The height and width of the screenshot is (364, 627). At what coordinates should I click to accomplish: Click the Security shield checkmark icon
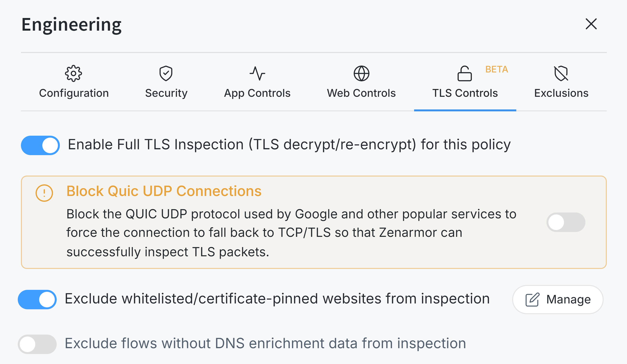(x=166, y=73)
